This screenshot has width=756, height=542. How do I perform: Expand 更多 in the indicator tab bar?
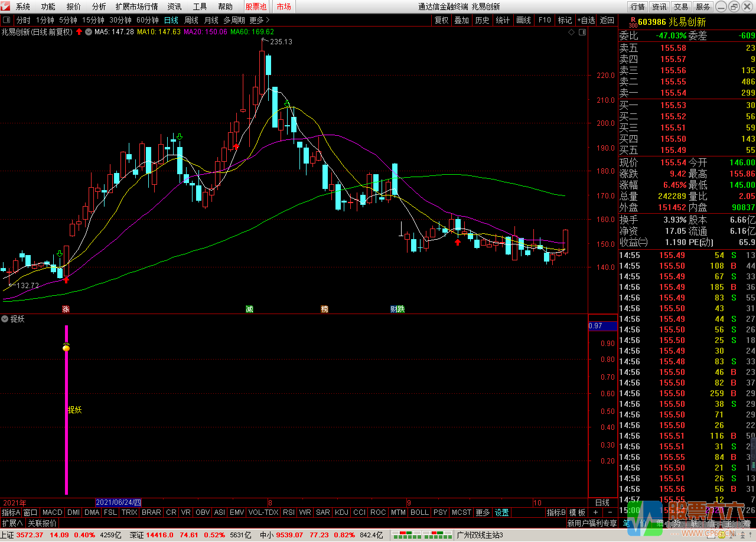coord(483,512)
